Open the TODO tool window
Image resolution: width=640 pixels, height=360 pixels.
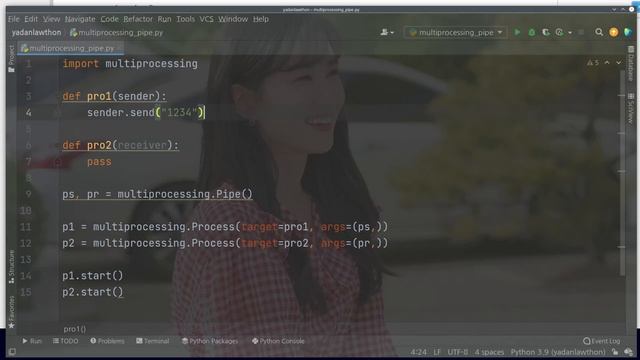(65, 341)
